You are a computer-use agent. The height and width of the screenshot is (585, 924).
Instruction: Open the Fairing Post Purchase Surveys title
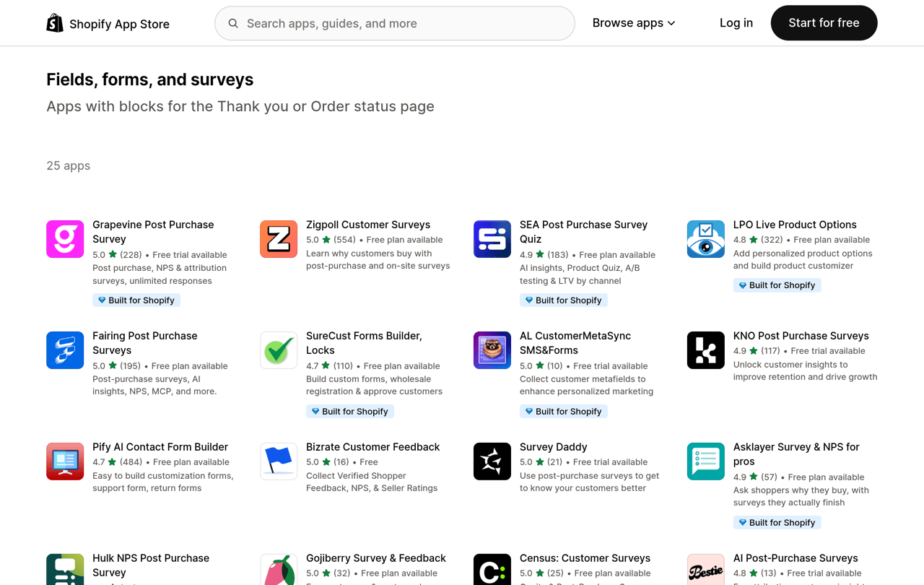click(x=144, y=343)
